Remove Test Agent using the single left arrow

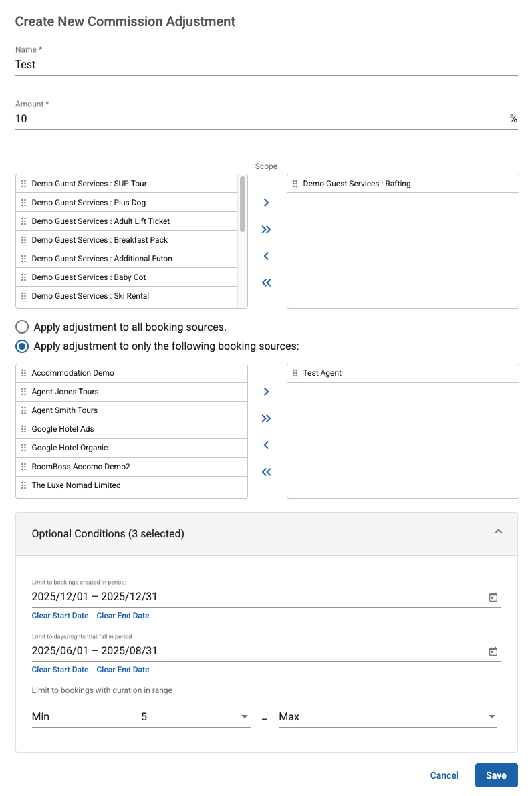coord(266,445)
